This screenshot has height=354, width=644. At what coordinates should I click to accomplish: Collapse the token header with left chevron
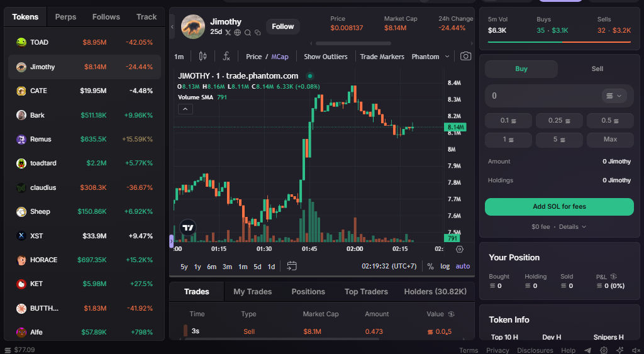point(172,26)
